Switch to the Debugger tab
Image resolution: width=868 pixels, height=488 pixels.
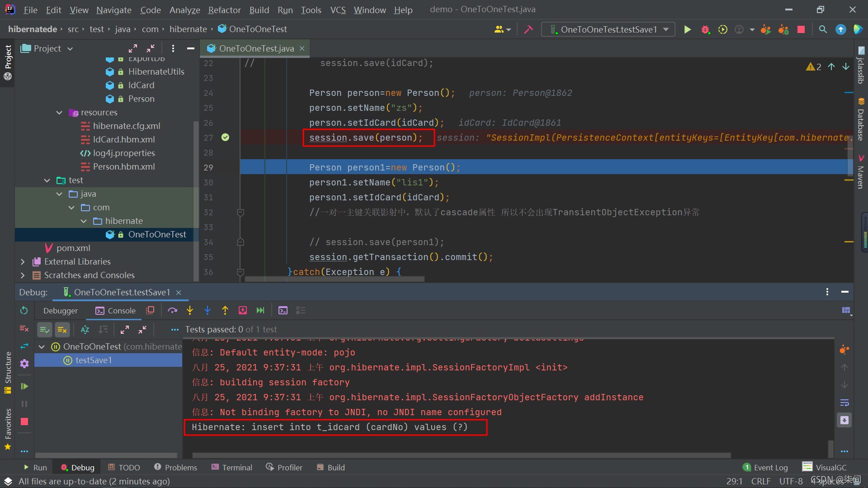pyautogui.click(x=61, y=311)
